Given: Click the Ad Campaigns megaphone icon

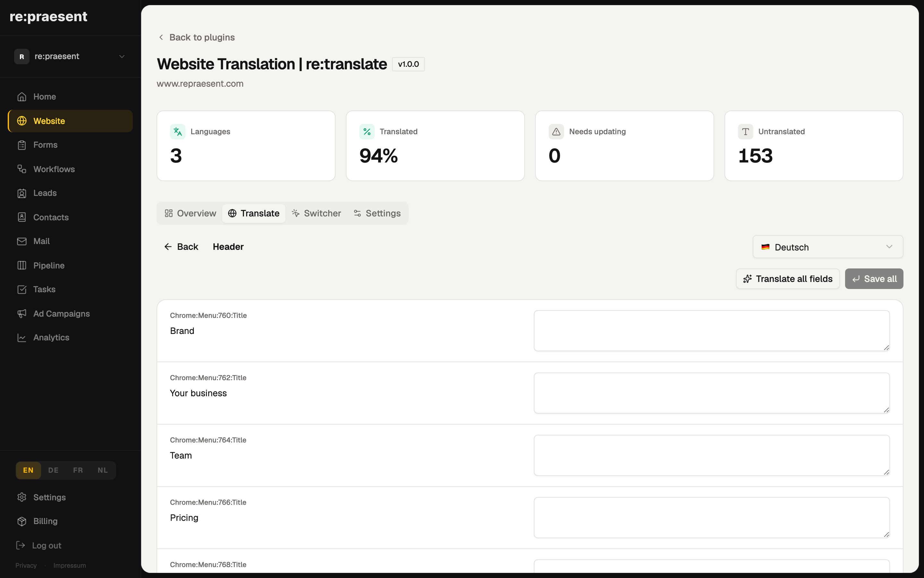Looking at the screenshot, I should [x=22, y=313].
